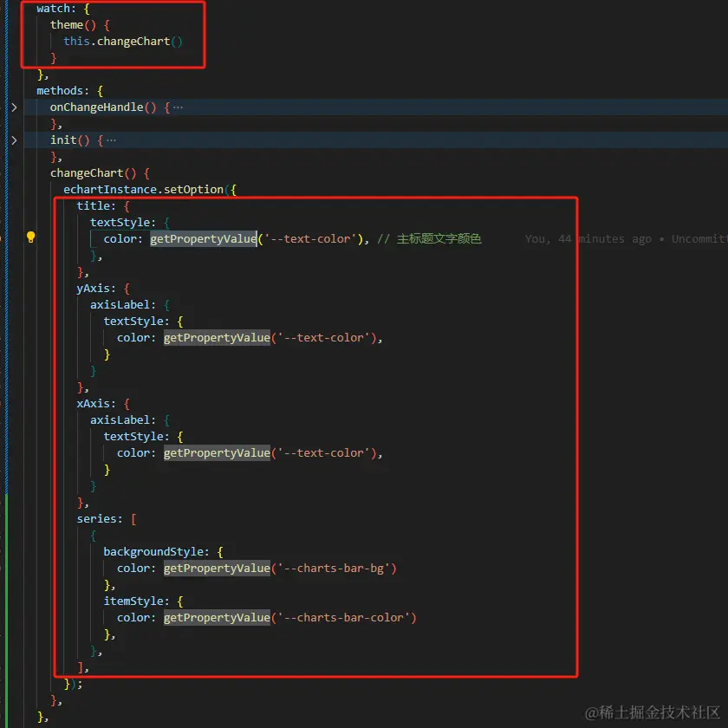Click getPropertyValue in the backgroundStyle color line
728x728 pixels.
pos(217,569)
